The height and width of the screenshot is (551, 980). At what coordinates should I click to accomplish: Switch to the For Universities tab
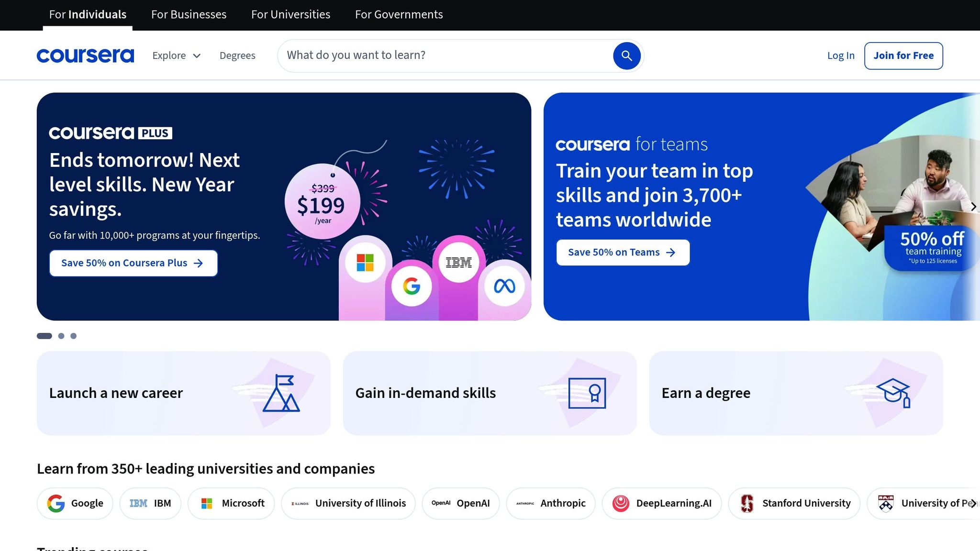(290, 14)
